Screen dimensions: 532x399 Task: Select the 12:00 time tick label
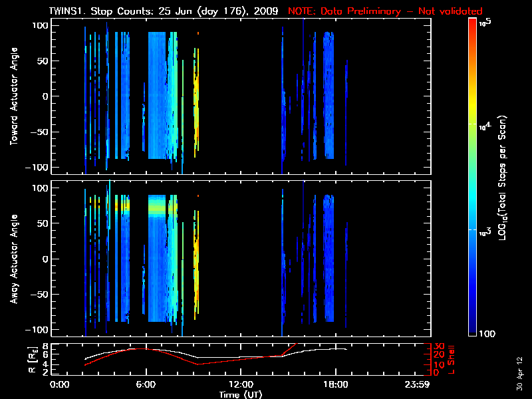tap(240, 385)
